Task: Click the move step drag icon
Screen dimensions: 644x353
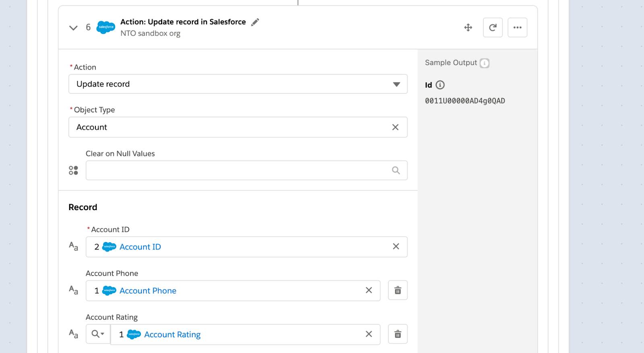Action: coord(468,27)
